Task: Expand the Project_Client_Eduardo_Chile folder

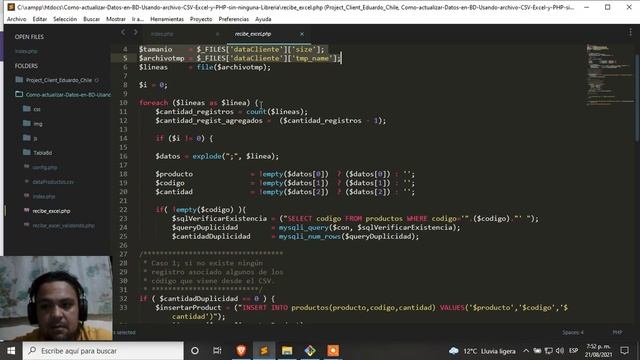Action: 59,80
